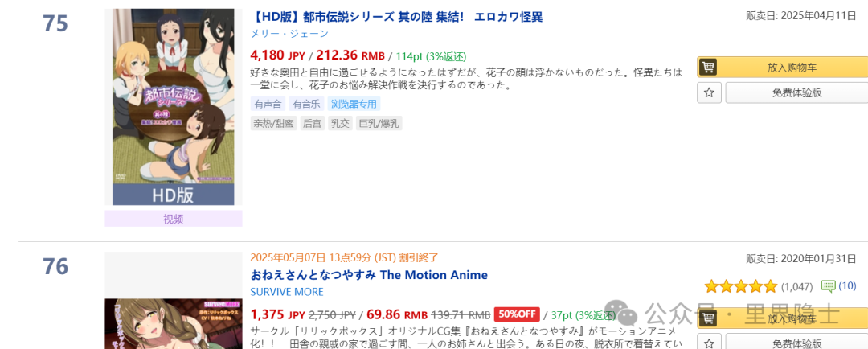Select the 有声音 tag
The height and width of the screenshot is (349, 868).
(x=268, y=104)
